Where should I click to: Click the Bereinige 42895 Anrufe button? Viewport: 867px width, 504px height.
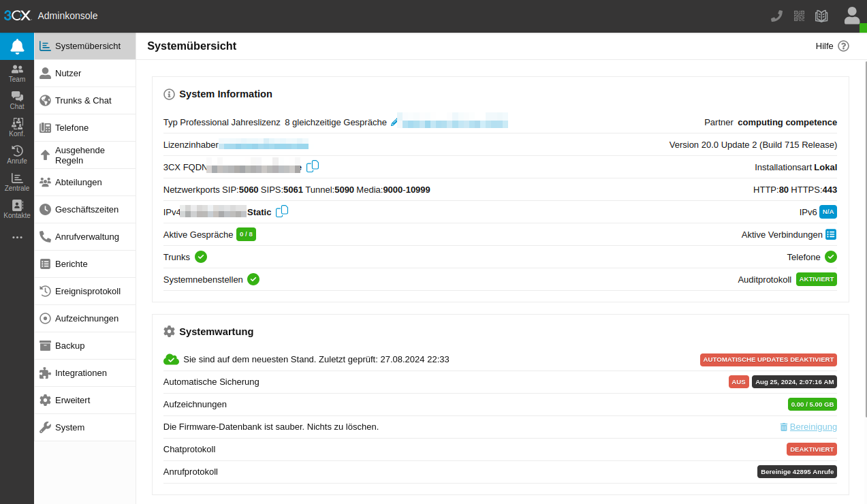pyautogui.click(x=797, y=472)
